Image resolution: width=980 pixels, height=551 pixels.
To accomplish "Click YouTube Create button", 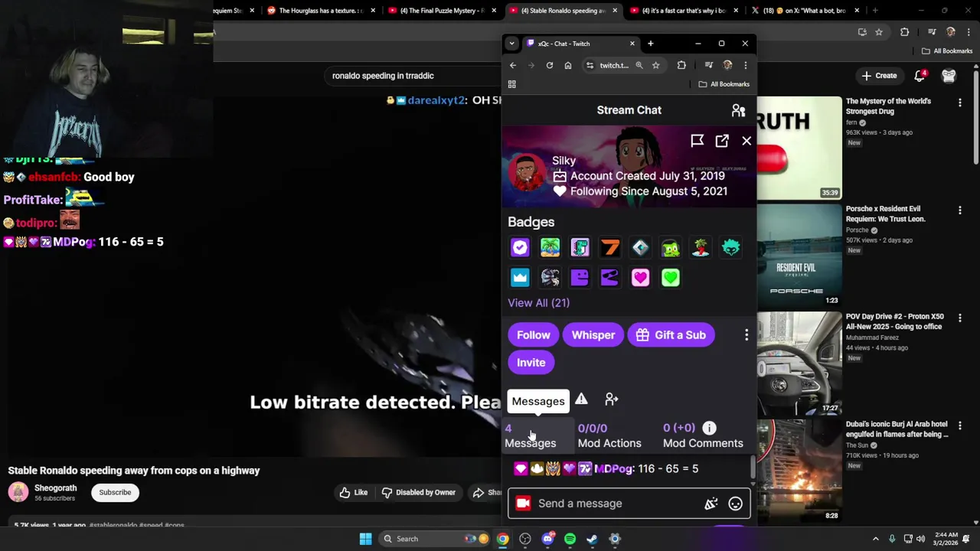I will 879,76.
